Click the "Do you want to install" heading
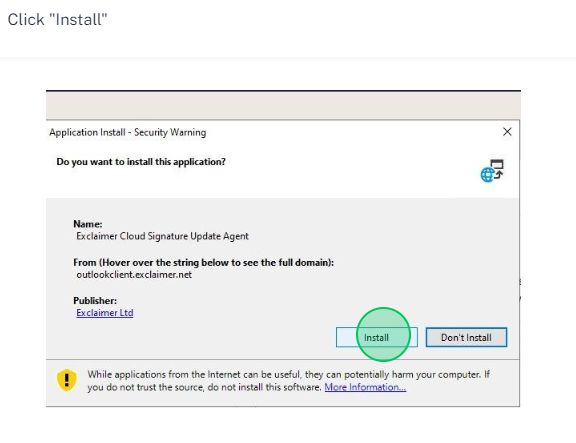This screenshot has height=443, width=576. click(x=141, y=162)
